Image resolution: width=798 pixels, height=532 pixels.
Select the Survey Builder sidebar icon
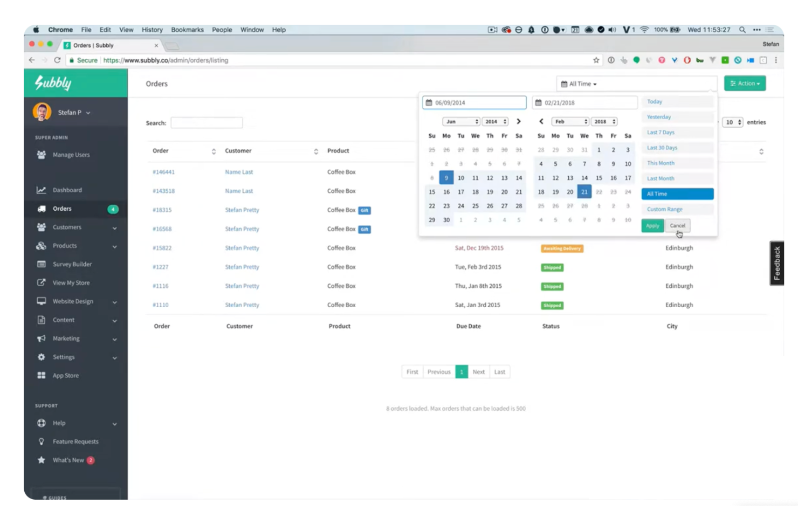(42, 264)
